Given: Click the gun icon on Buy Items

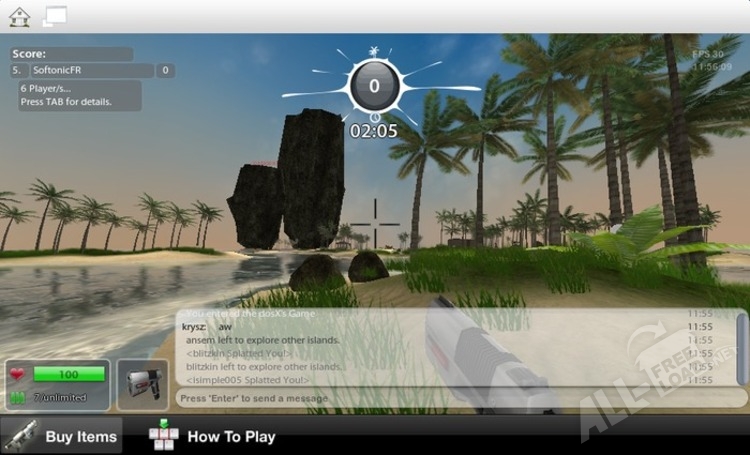Looking at the screenshot, I should pyautogui.click(x=22, y=436).
